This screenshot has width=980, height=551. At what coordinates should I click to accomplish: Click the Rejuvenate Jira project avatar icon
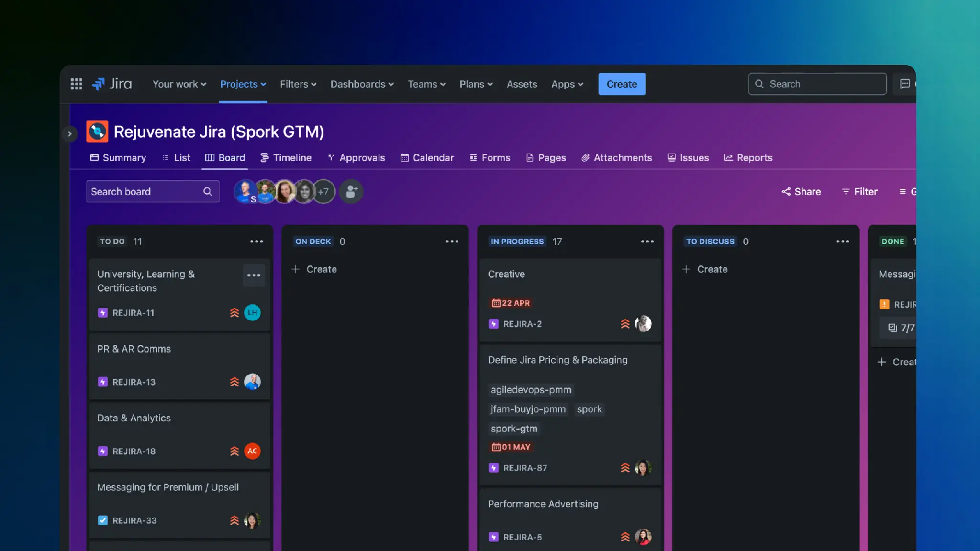pos(97,132)
